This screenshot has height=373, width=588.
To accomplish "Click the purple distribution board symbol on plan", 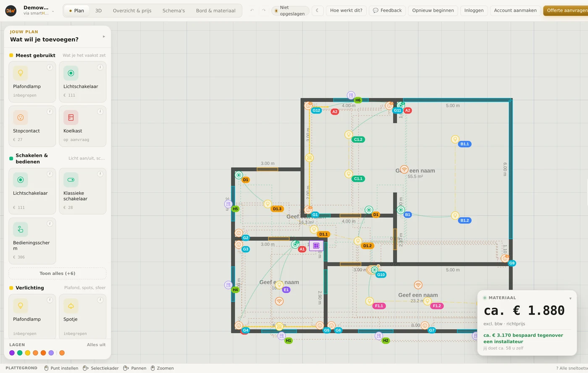I will click(316, 245).
